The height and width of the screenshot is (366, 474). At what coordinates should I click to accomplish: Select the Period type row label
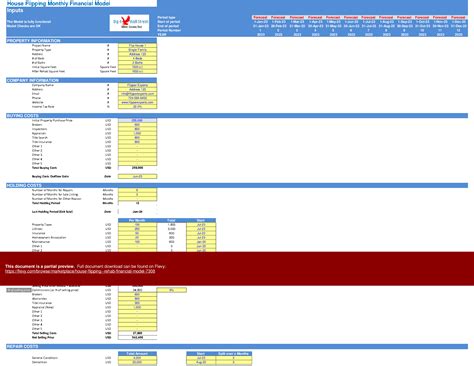(x=166, y=17)
